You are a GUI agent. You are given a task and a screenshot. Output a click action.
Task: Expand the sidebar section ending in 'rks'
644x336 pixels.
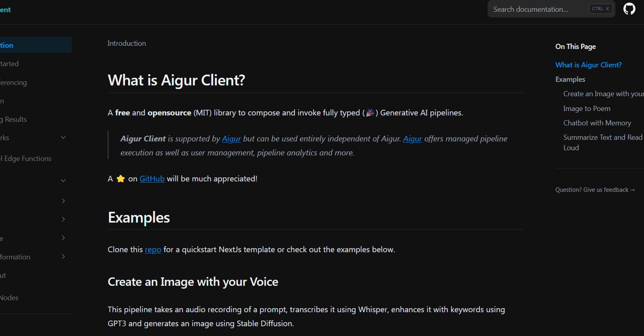[x=63, y=138]
